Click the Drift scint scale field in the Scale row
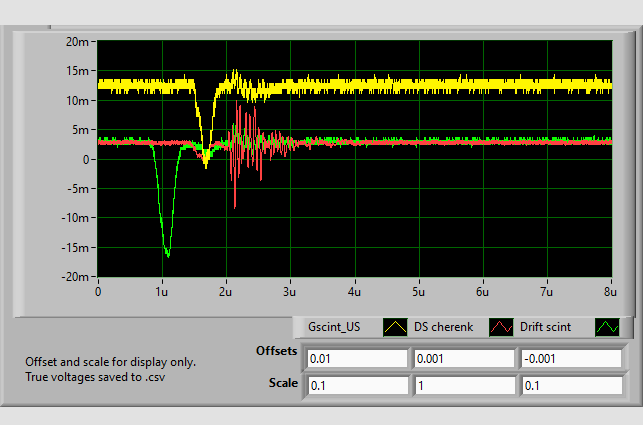The height and width of the screenshot is (425, 643). coord(569,385)
